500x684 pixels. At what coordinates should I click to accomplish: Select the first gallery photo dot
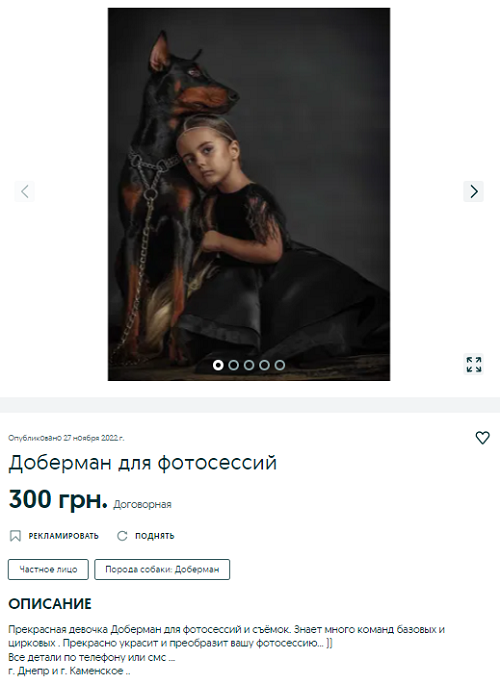coord(218,365)
